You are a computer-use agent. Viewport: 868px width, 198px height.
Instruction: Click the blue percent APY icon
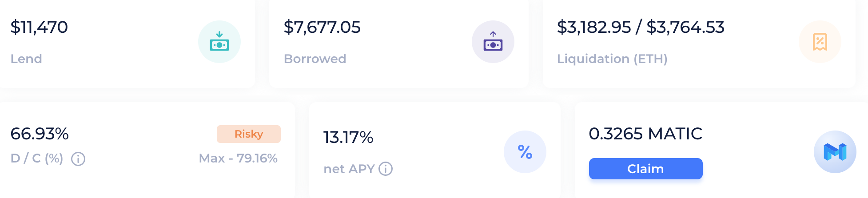click(525, 152)
